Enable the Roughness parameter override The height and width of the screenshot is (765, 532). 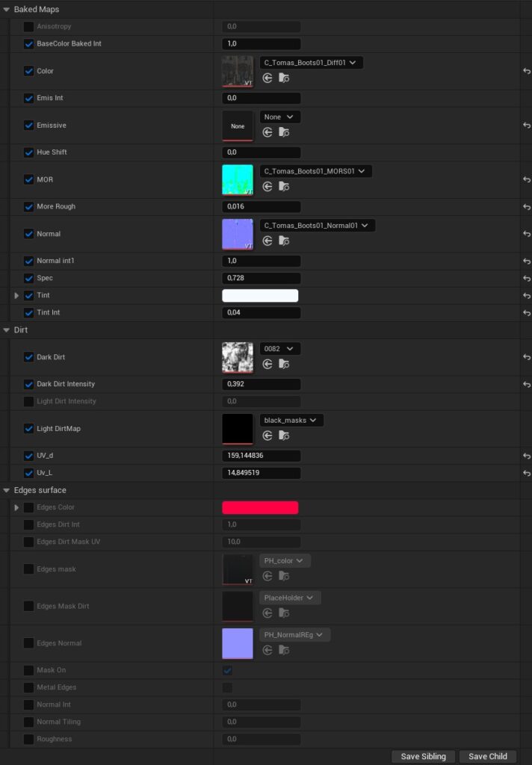29,739
